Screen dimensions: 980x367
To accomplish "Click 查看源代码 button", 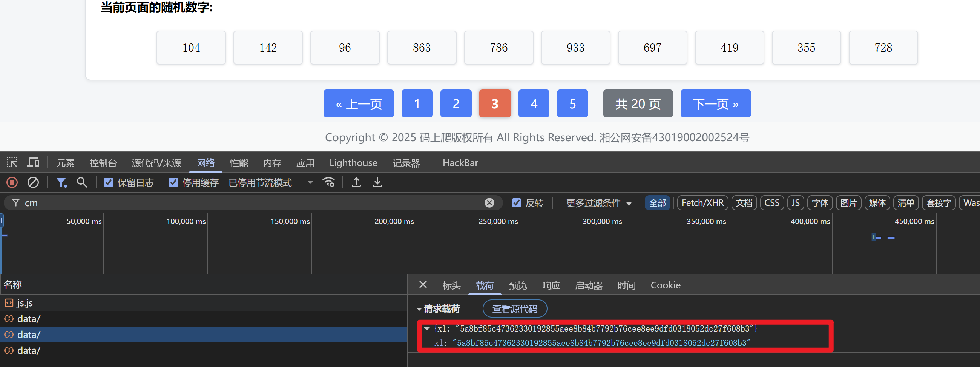I will click(515, 309).
